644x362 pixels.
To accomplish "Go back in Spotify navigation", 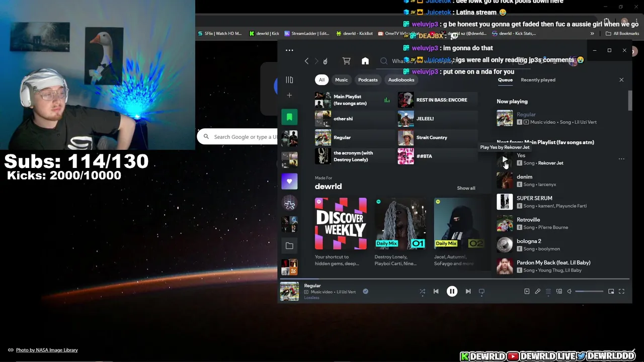I will (x=306, y=61).
